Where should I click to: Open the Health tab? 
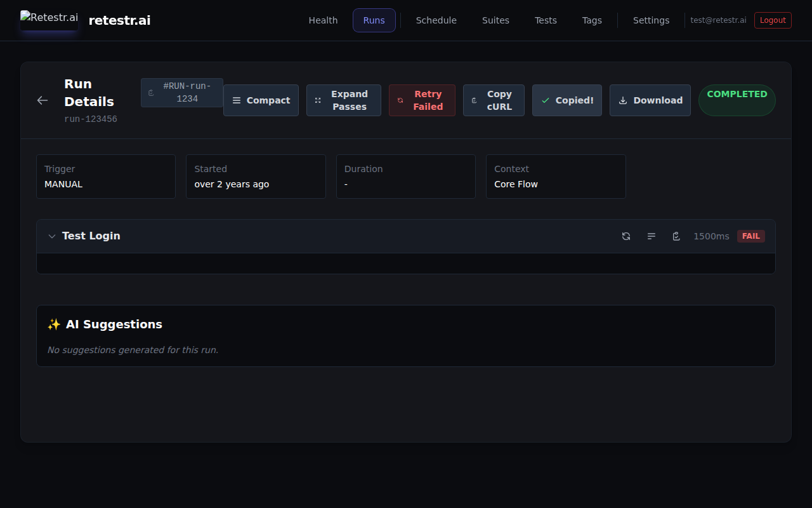click(x=323, y=20)
